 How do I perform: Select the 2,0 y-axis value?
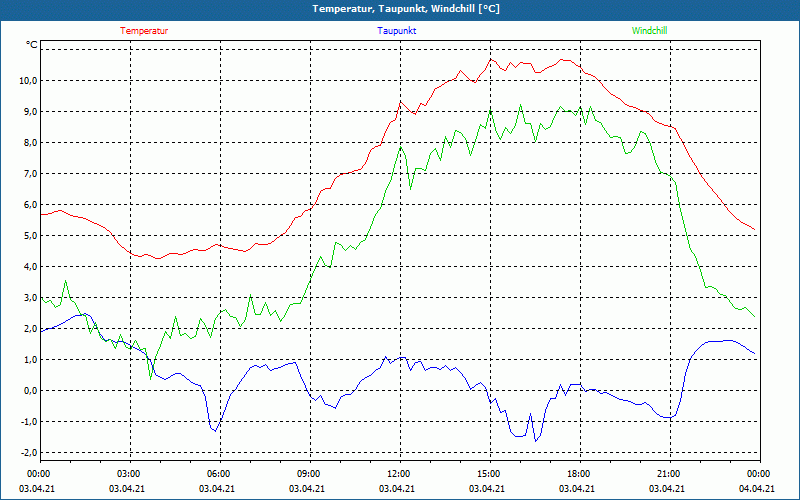[x=30, y=329]
